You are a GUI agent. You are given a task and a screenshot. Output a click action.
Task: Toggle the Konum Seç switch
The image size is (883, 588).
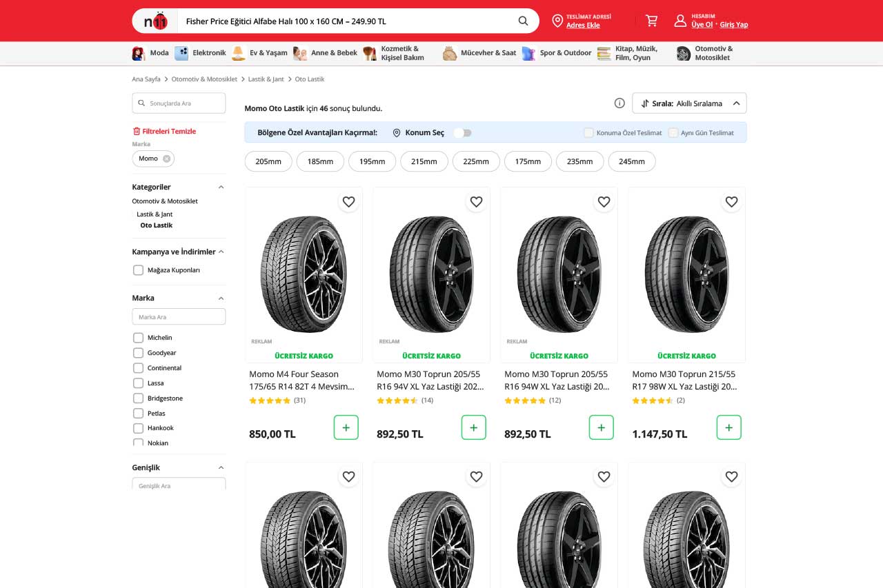coord(462,133)
